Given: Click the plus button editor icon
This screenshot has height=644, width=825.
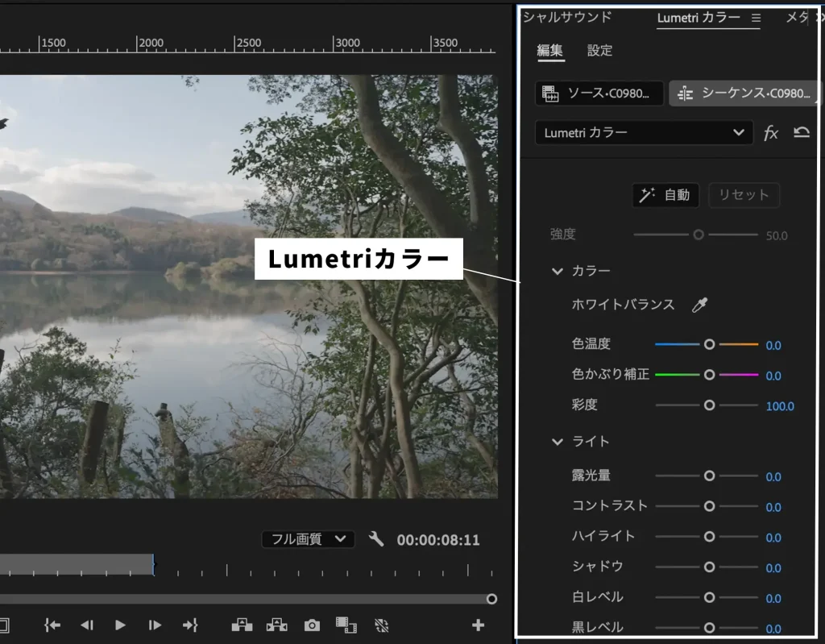Looking at the screenshot, I should (479, 625).
